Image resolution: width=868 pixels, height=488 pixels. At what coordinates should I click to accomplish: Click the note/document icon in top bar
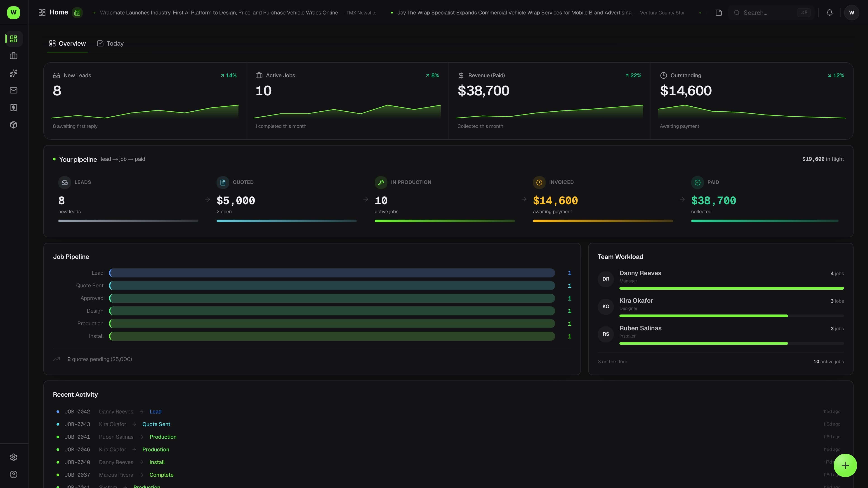[718, 12]
